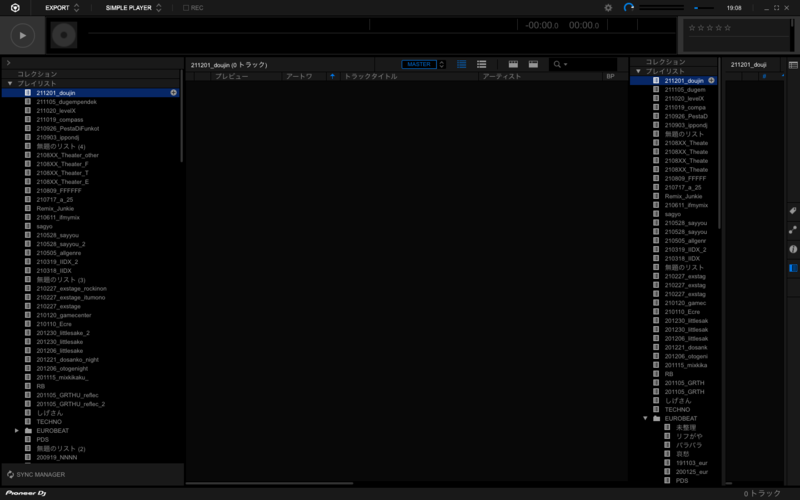Click the column layout icon at top right
Screen dimensions: 800x500
point(793,65)
